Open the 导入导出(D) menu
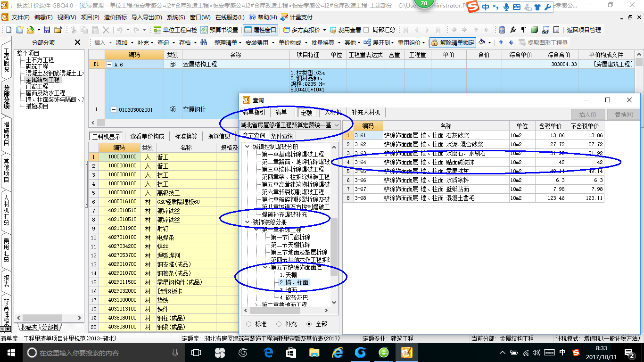 click(147, 17)
